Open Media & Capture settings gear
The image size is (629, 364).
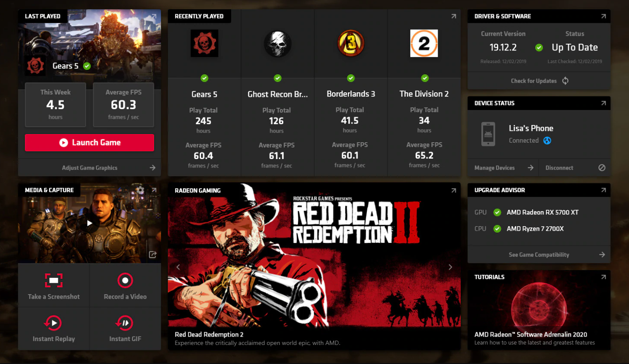click(140, 190)
